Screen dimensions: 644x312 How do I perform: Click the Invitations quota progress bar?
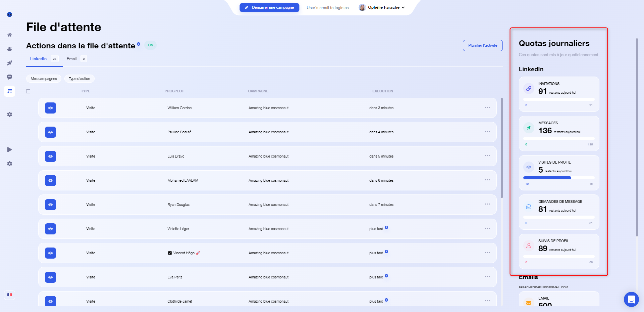[x=559, y=99]
